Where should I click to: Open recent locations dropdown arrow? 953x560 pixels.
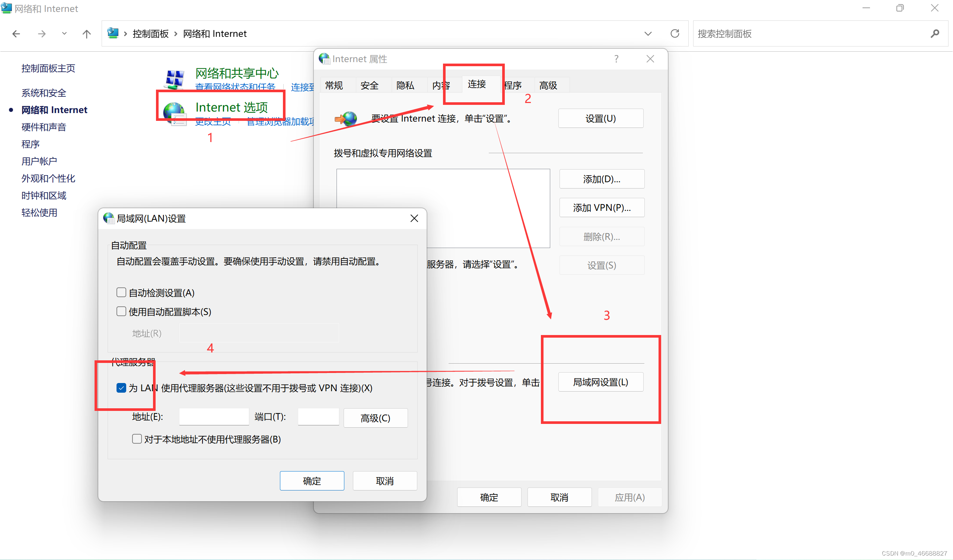pos(64,33)
